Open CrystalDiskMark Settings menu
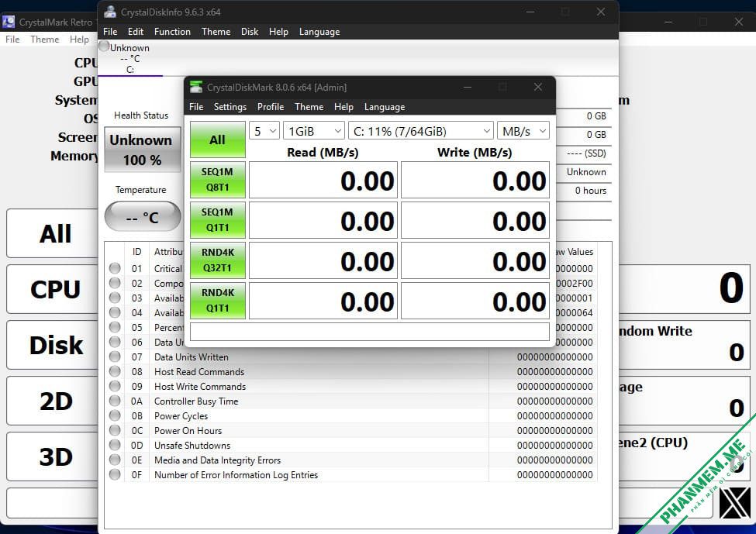Viewport: 756px width, 534px height. tap(230, 107)
